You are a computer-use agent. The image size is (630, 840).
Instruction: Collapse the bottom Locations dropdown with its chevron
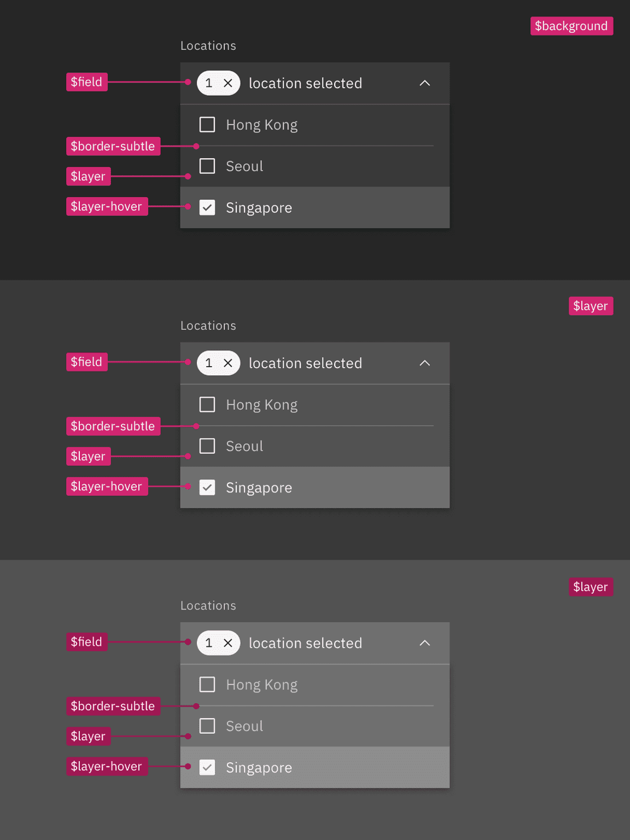425,643
